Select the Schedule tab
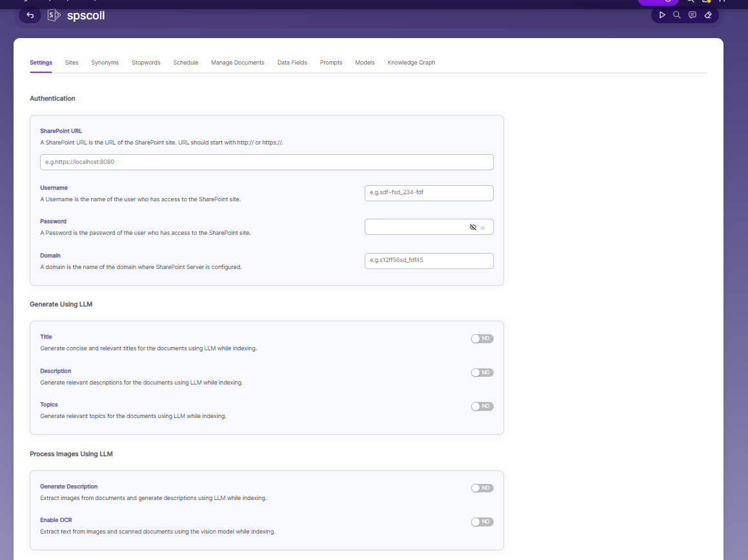 (x=186, y=63)
